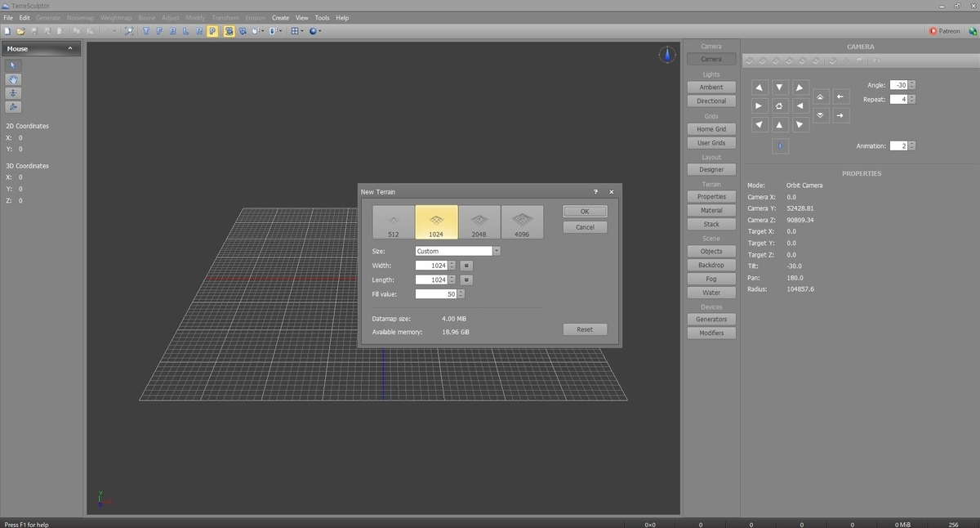Screen dimensions: 980x528
Task: Click the Open file folder icon
Action: click(20, 31)
